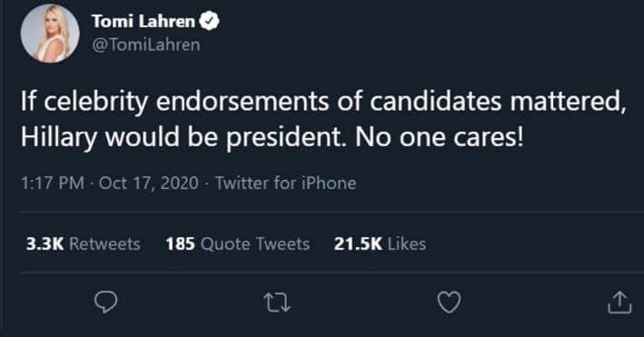Click the bold 21.5K like count number
Viewport: 644px width, 337px height.
click(x=358, y=244)
